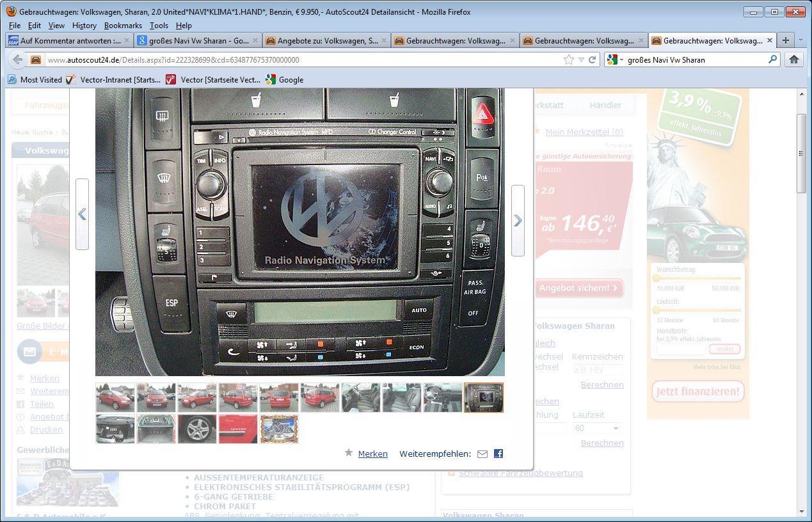This screenshot has width=812, height=522.
Task: Open the Vector-Intranet bookmark
Action: pyautogui.click(x=113, y=79)
